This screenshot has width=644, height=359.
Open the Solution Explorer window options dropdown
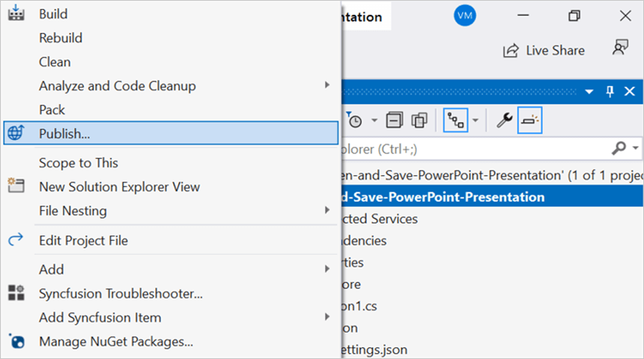click(589, 91)
